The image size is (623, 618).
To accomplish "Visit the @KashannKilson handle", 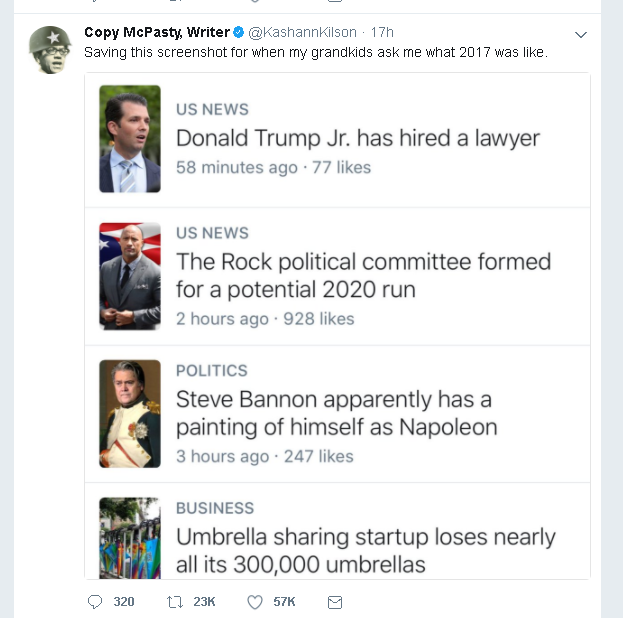I will click(302, 33).
